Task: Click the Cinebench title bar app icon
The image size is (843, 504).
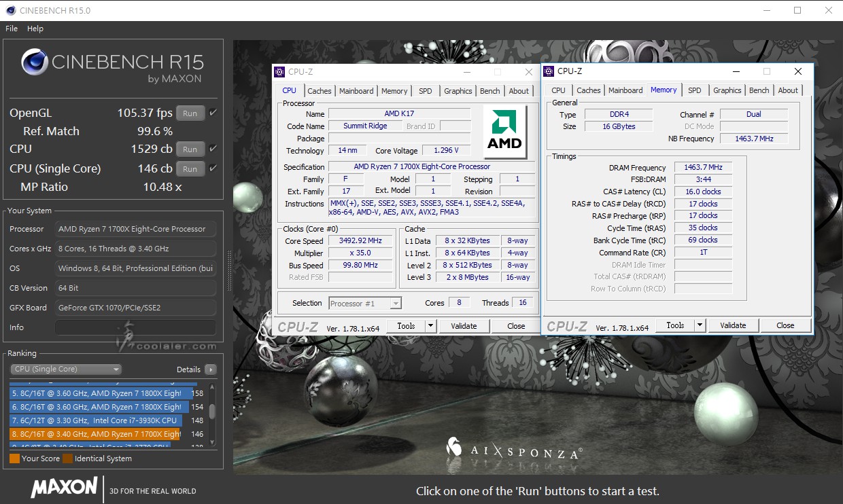Action: point(10,10)
